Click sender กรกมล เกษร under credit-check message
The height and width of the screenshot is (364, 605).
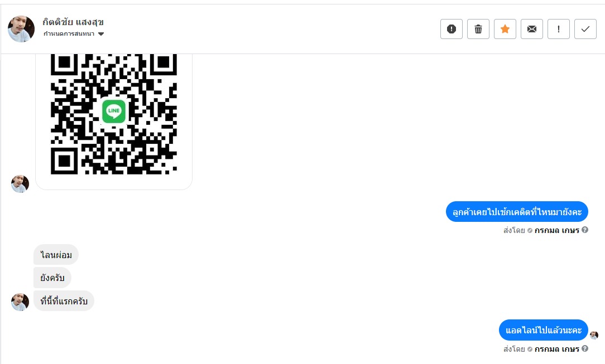coord(557,230)
